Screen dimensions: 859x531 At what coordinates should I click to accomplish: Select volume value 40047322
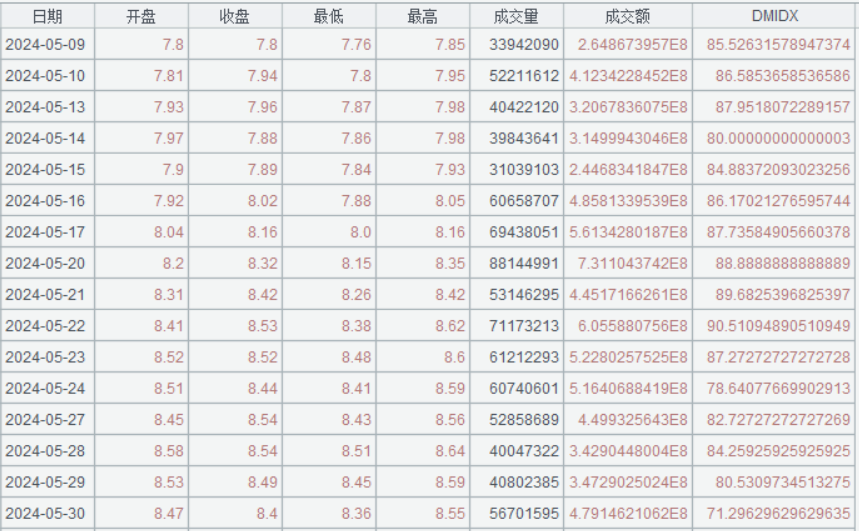click(524, 450)
